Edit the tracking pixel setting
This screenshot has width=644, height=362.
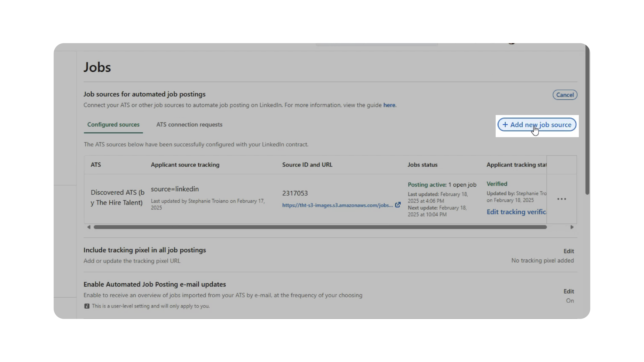coord(569,251)
